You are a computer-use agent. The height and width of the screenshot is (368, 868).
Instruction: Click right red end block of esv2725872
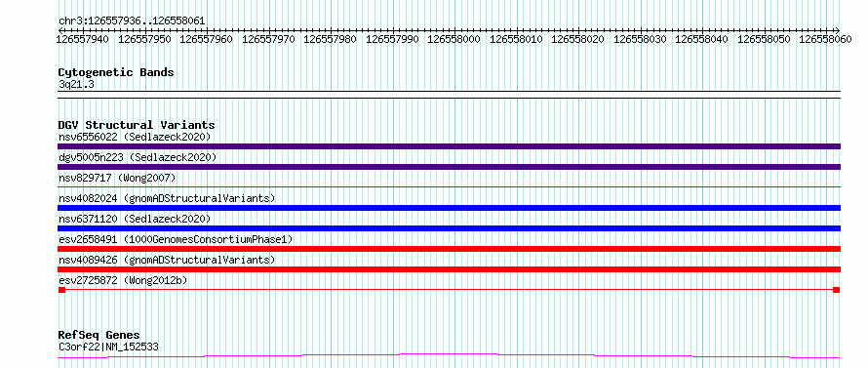click(x=837, y=290)
